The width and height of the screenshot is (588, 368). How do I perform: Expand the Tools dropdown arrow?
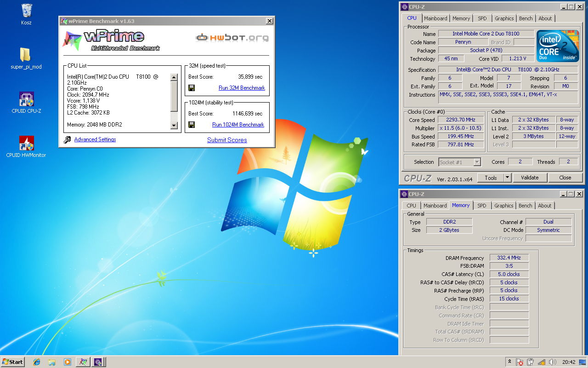click(507, 178)
